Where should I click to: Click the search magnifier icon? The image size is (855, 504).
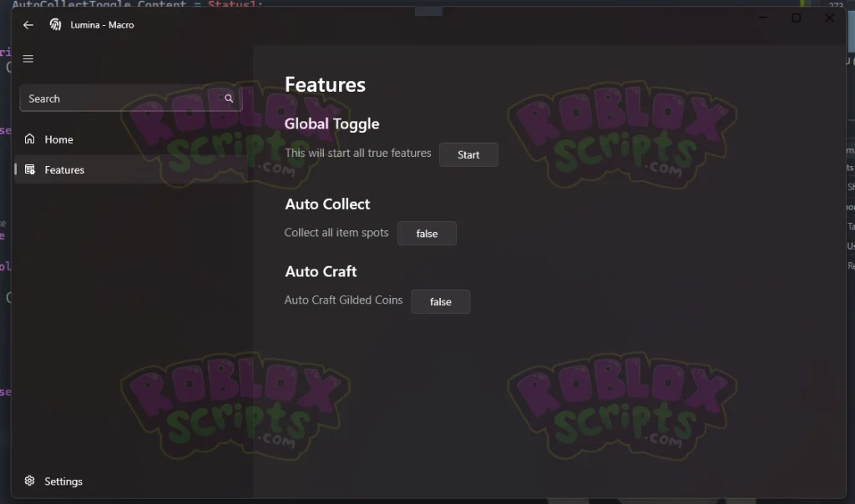(229, 98)
